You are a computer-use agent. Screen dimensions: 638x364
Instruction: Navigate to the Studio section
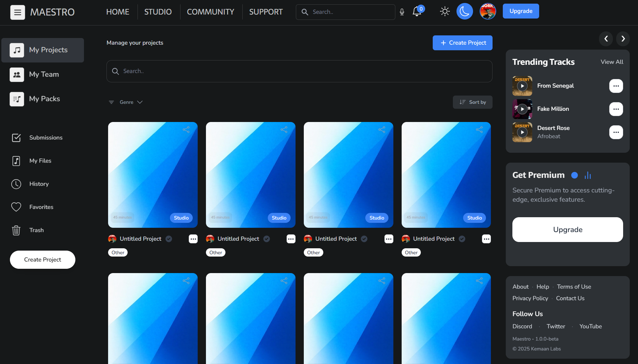(x=158, y=12)
